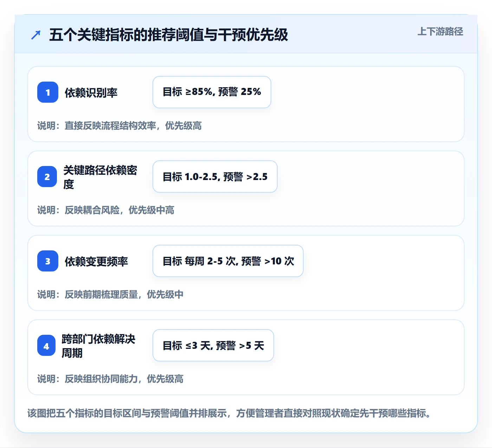Click the 跨部门依赖解决周期 indicator name

tap(98, 346)
